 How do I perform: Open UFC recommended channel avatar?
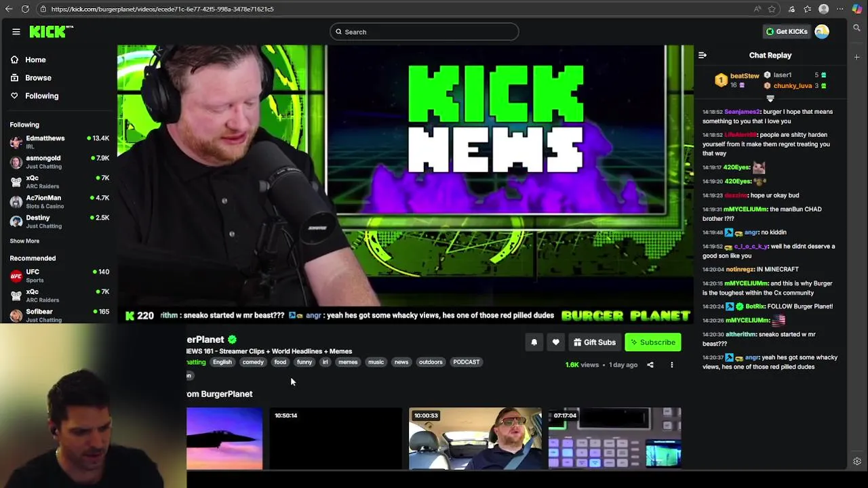[16, 276]
